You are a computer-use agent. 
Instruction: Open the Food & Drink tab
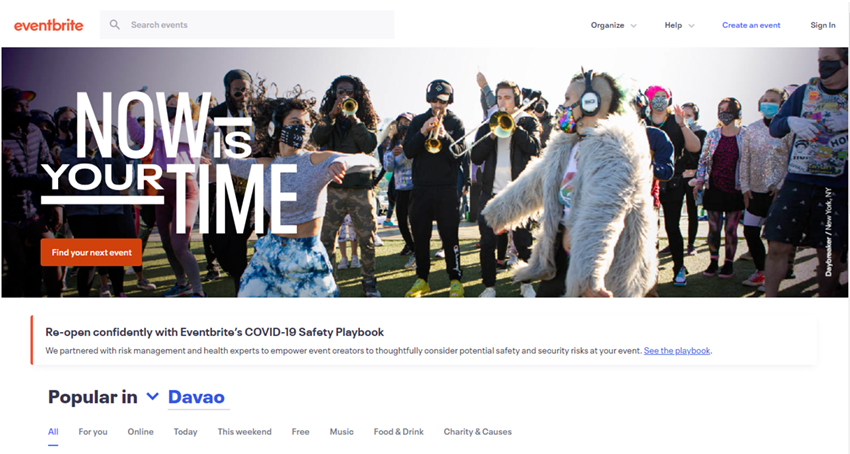point(398,432)
